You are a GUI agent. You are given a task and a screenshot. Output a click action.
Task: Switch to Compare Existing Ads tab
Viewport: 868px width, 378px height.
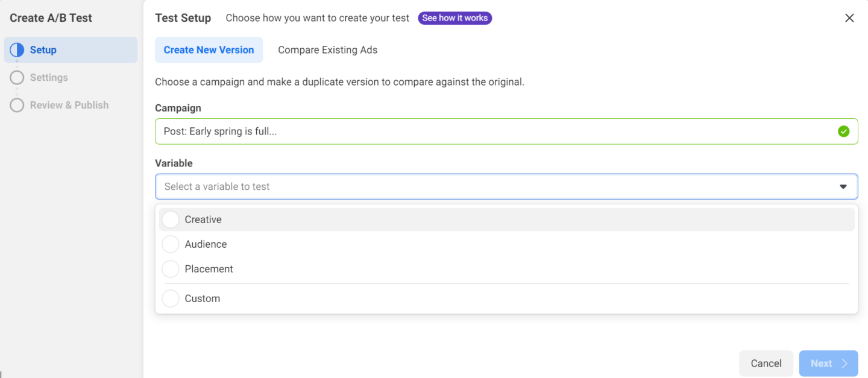pos(327,50)
